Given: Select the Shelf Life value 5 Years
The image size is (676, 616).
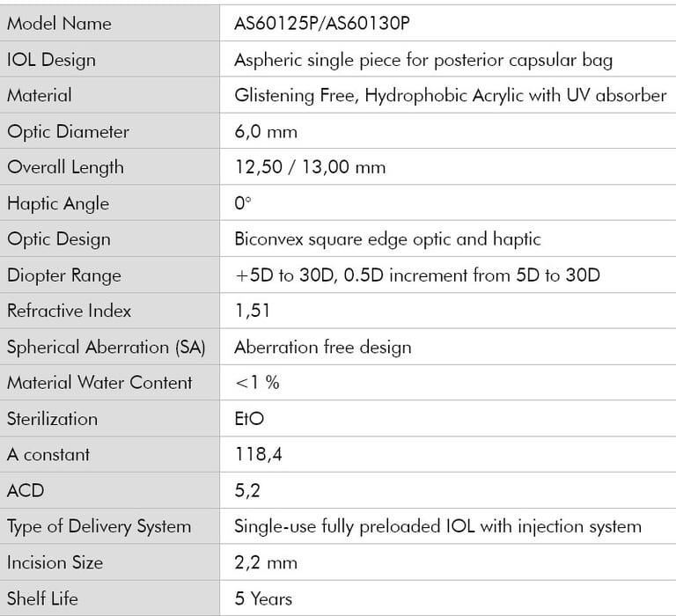Looking at the screenshot, I should 263,598.
